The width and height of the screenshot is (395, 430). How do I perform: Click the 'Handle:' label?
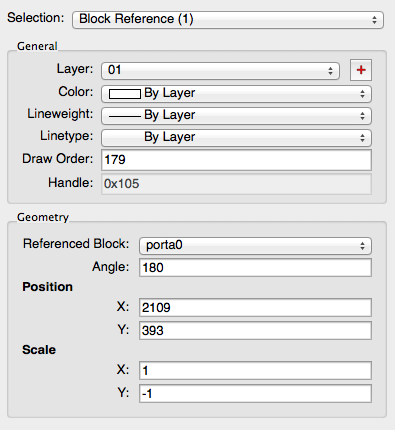[71, 183]
